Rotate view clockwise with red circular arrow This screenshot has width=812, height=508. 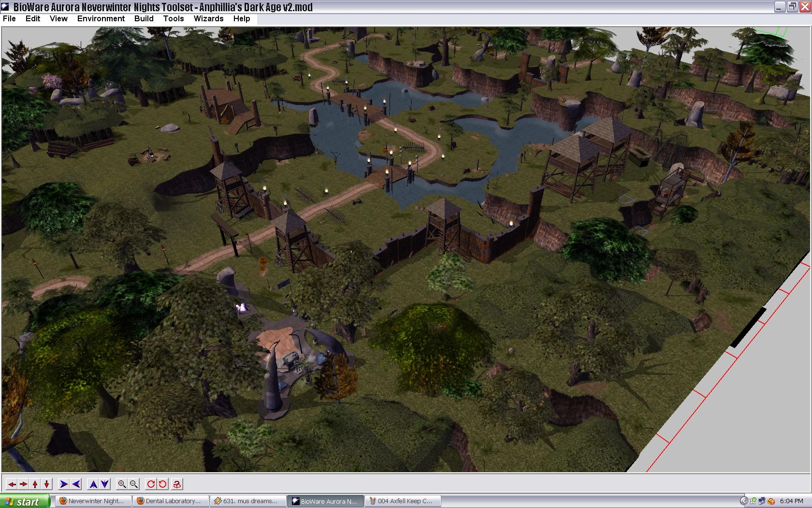151,484
